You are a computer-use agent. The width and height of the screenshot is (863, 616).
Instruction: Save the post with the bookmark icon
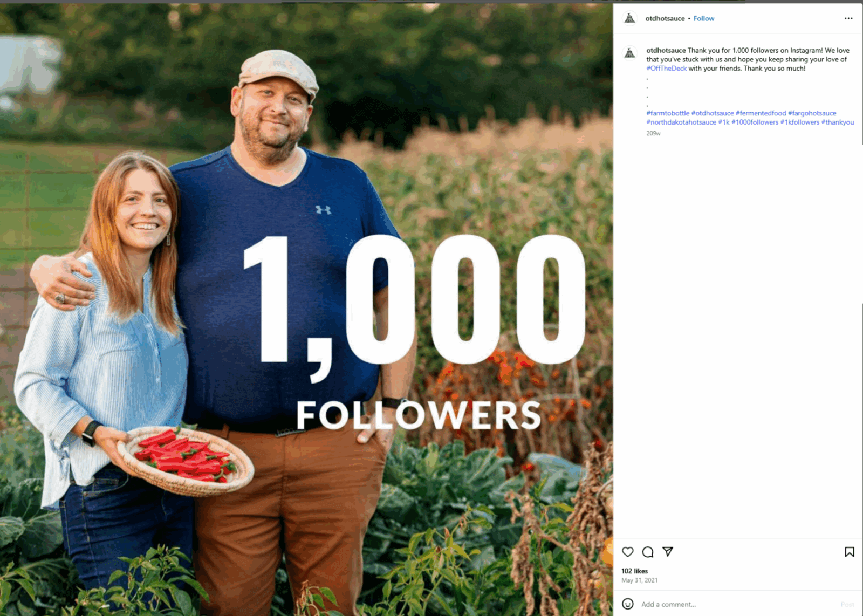click(x=850, y=552)
